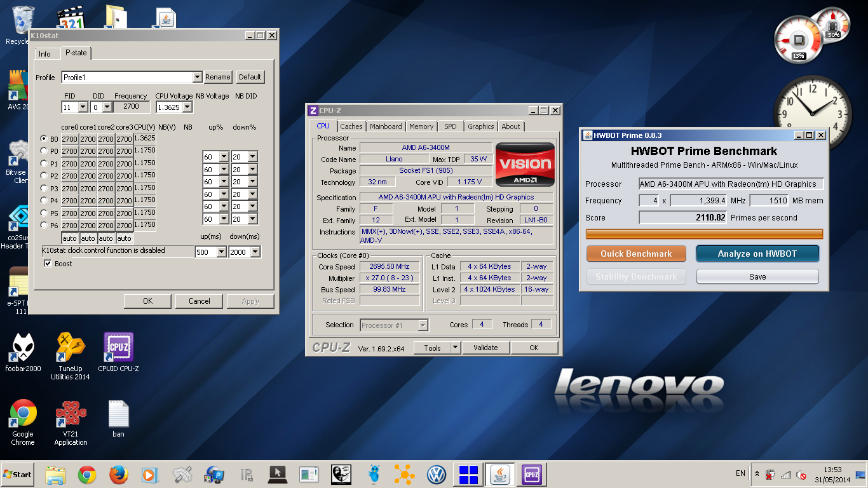Switch to the Java HWBOT taskbar item

pos(500,475)
